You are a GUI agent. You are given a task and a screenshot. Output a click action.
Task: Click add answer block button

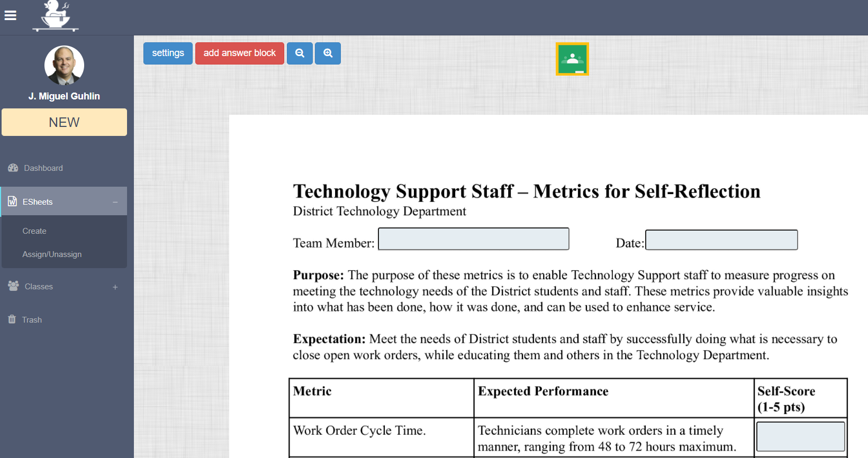point(240,53)
